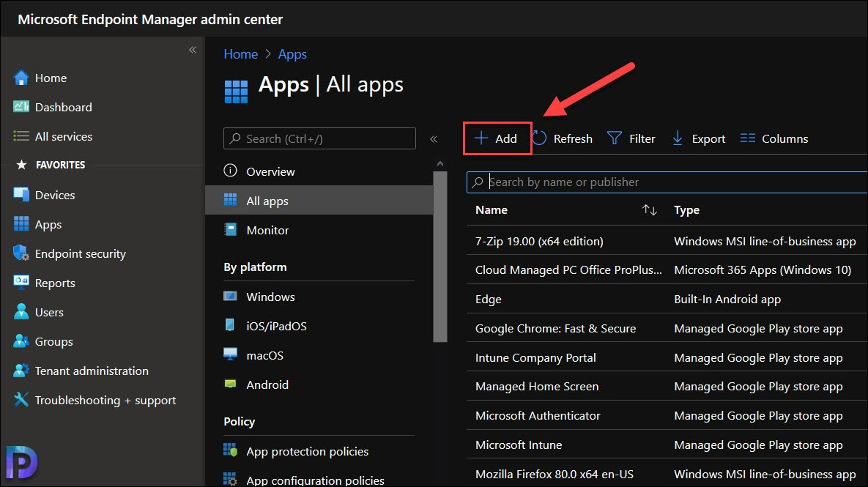The image size is (868, 487).
Task: Click the Columns layout icon
Action: tap(748, 138)
